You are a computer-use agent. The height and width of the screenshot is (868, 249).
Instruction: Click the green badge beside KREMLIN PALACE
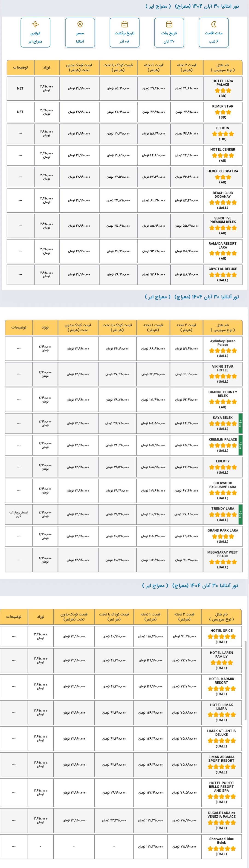(x=240, y=445)
